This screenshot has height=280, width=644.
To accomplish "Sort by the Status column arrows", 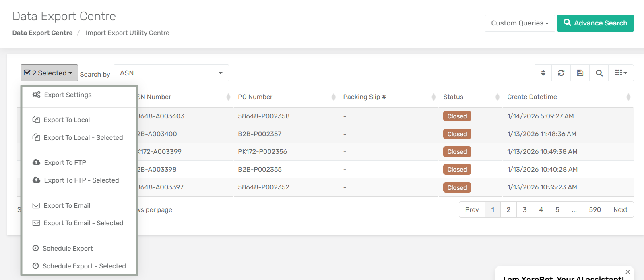I will (497, 97).
